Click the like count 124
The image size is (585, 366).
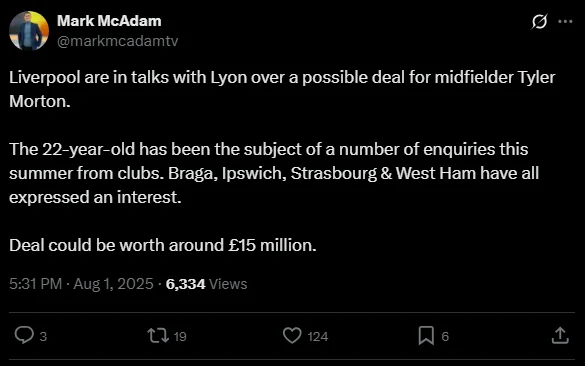(x=318, y=337)
